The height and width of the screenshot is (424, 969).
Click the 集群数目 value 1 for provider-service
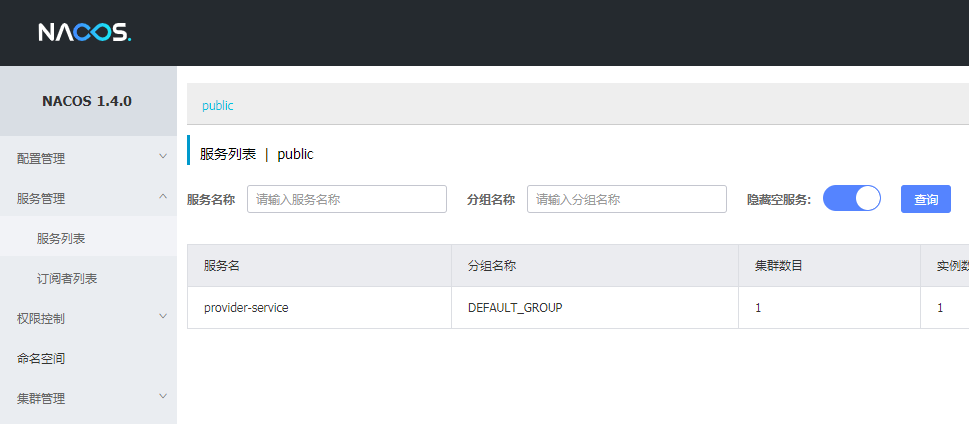tap(829, 307)
